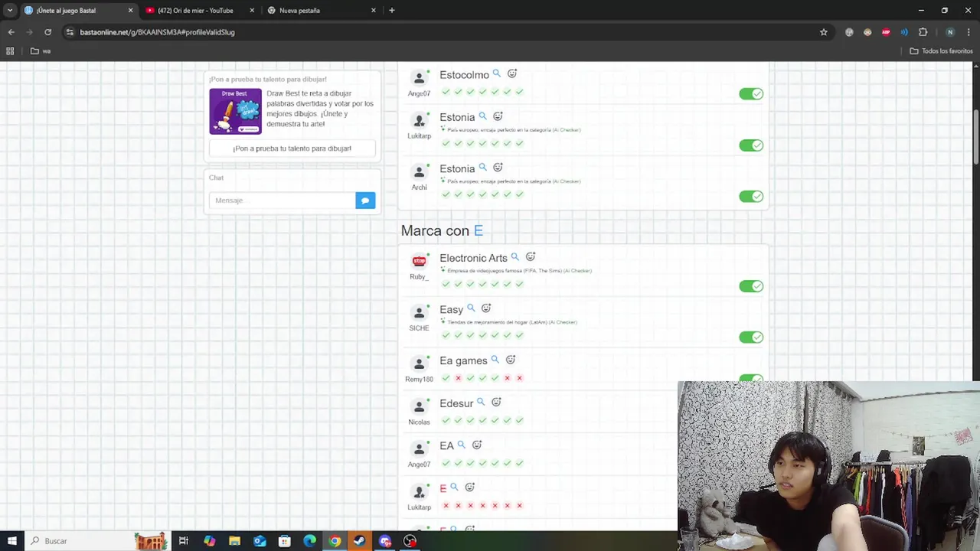Screen dimensions: 980x551
Task: React with emoji to Electronic Arts
Action: (x=531, y=257)
